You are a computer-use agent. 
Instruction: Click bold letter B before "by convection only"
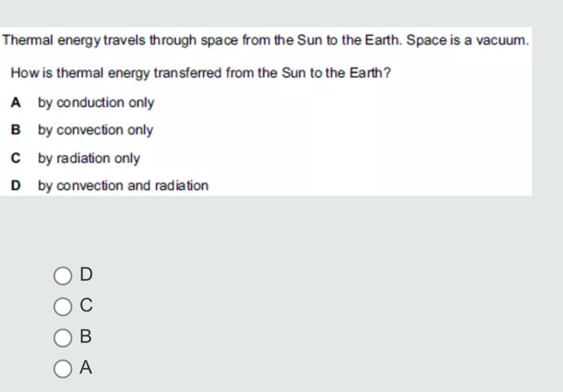[x=16, y=130]
